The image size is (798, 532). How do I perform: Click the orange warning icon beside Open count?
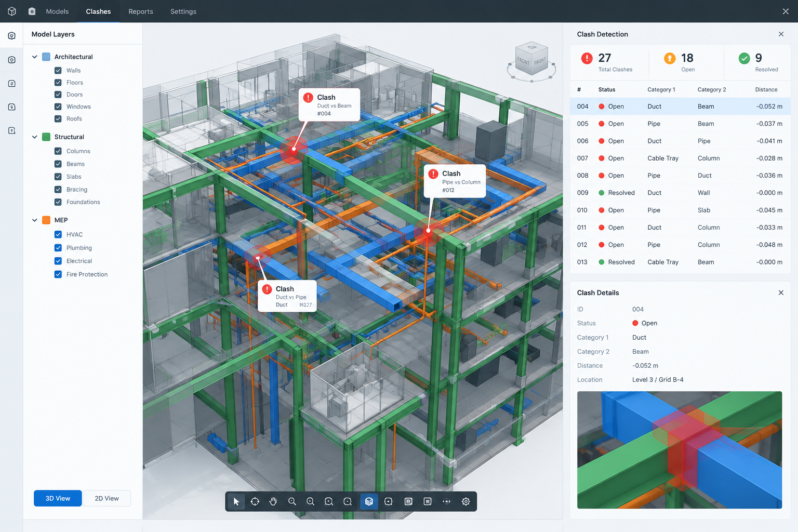click(670, 58)
